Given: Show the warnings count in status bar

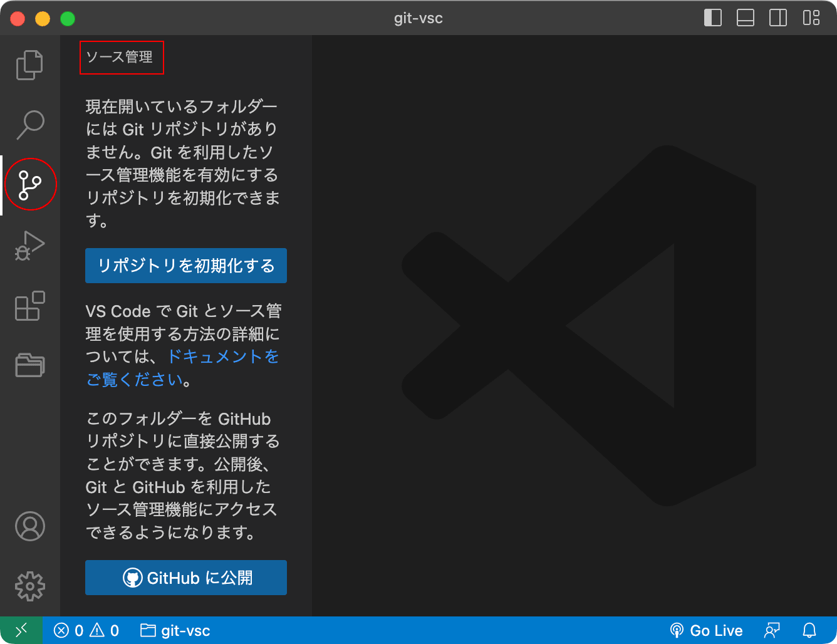Looking at the screenshot, I should 105,630.
